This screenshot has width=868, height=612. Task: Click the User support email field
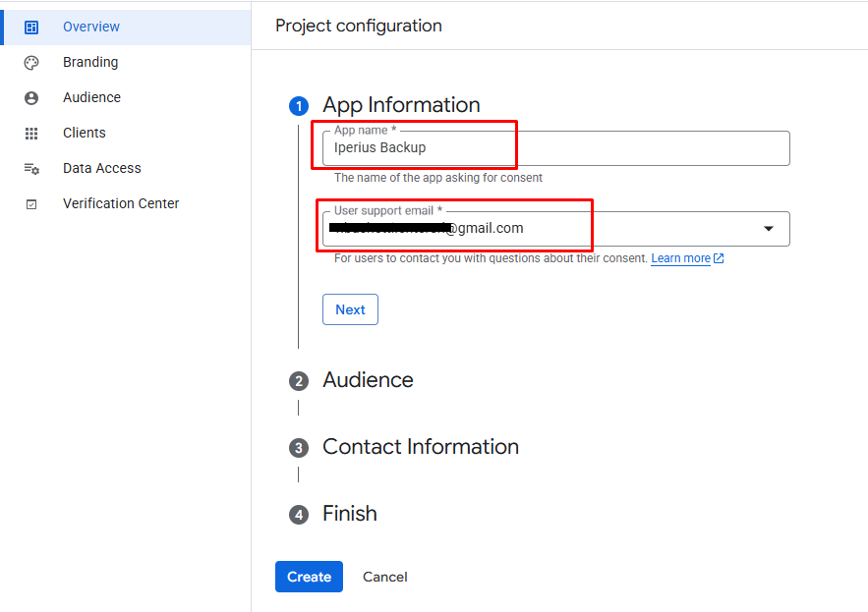[x=556, y=229]
